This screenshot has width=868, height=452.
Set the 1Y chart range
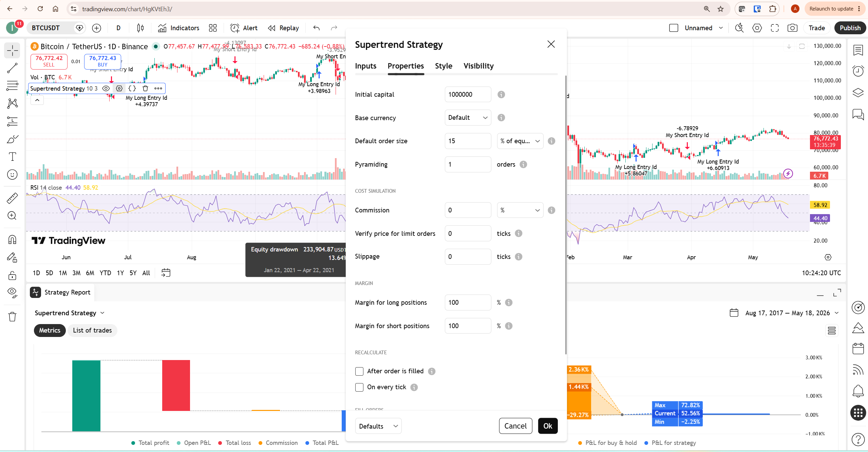(120, 273)
